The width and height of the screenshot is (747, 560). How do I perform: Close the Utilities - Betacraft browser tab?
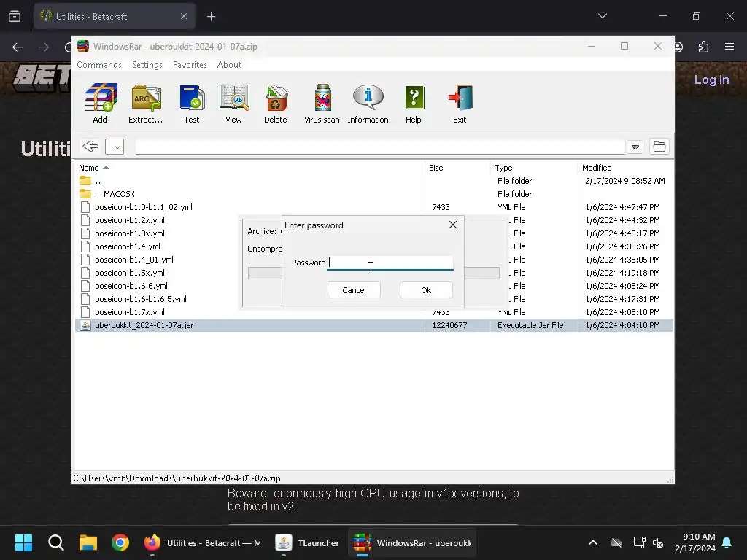[x=184, y=16]
